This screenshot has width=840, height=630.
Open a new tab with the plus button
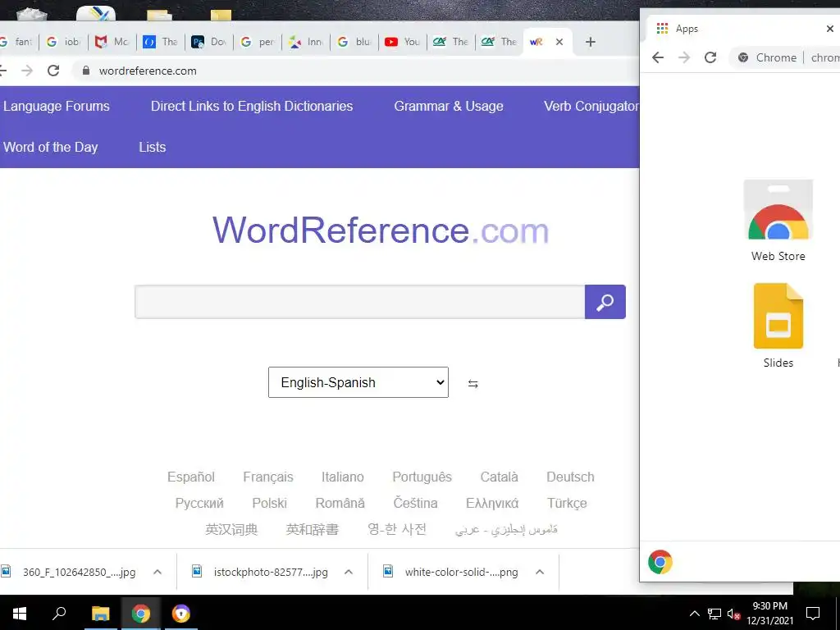click(x=590, y=42)
